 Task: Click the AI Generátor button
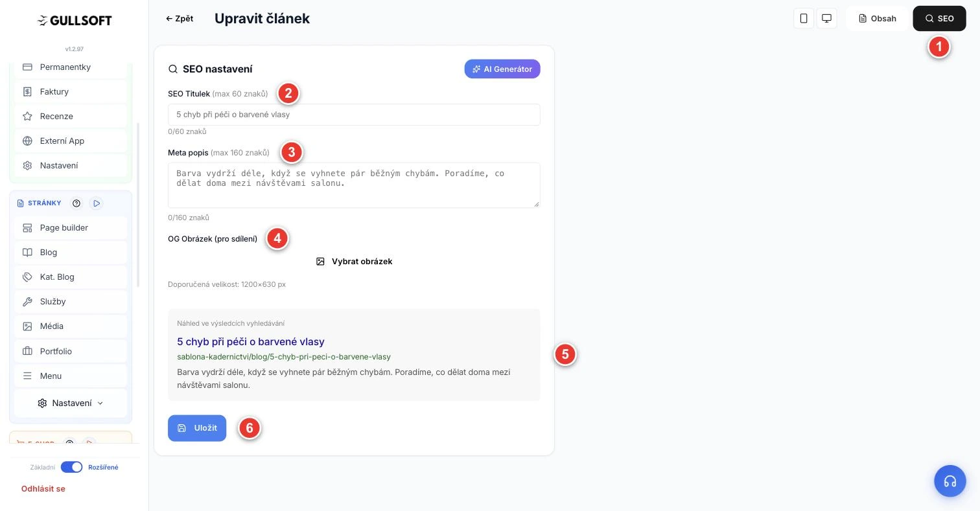(502, 69)
